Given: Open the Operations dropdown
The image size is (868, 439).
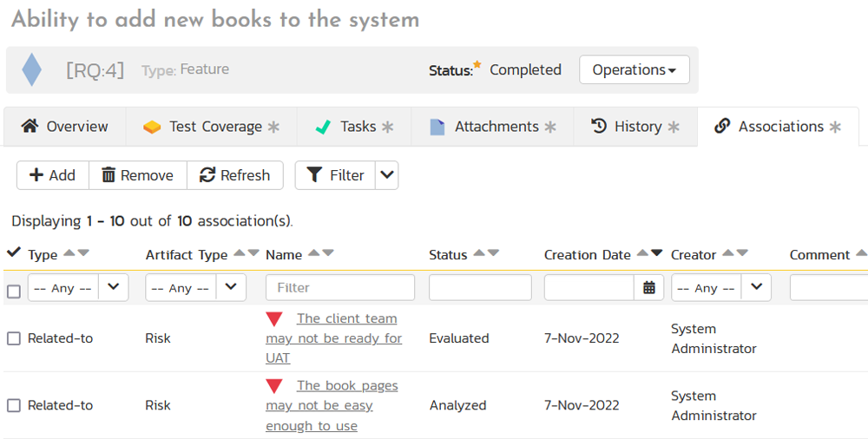Looking at the screenshot, I should point(634,70).
